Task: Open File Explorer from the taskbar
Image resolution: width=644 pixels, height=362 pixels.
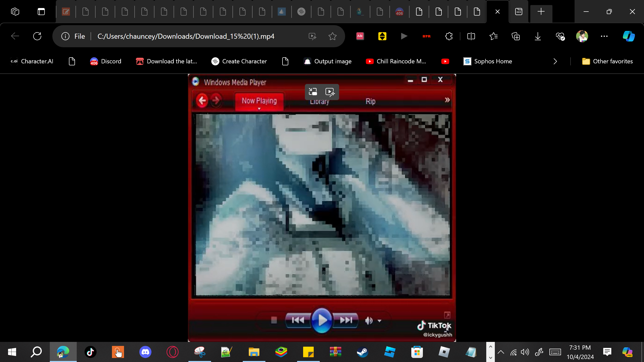Action: [x=254, y=352]
